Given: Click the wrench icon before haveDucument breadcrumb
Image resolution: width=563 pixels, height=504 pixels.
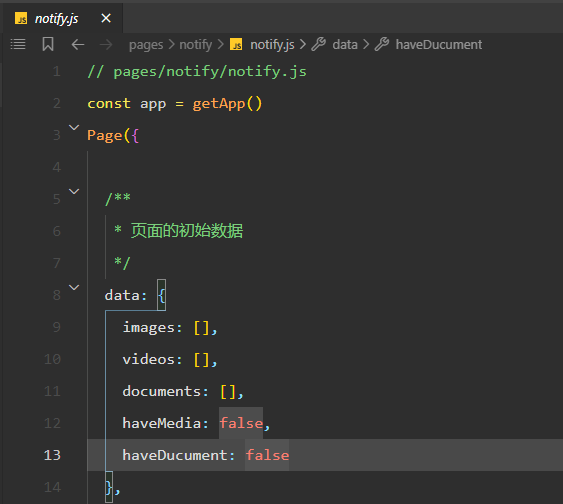Looking at the screenshot, I should point(382,45).
